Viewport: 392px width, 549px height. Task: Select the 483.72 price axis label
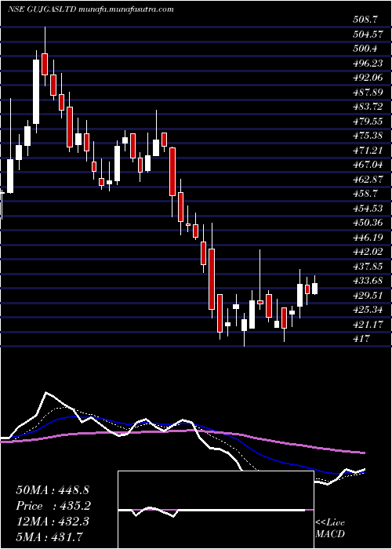(x=368, y=107)
